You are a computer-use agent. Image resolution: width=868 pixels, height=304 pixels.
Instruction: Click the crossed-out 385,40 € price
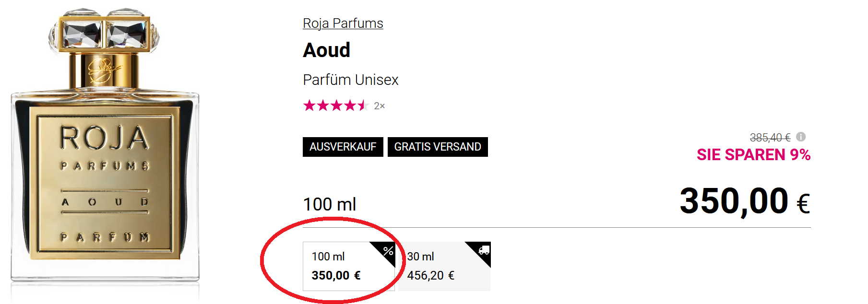[x=770, y=138]
